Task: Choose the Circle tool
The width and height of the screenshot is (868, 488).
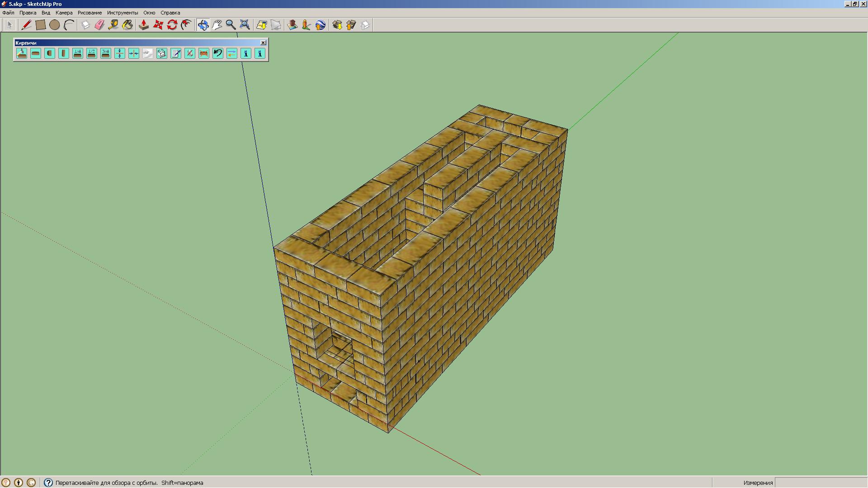Action: click(54, 25)
